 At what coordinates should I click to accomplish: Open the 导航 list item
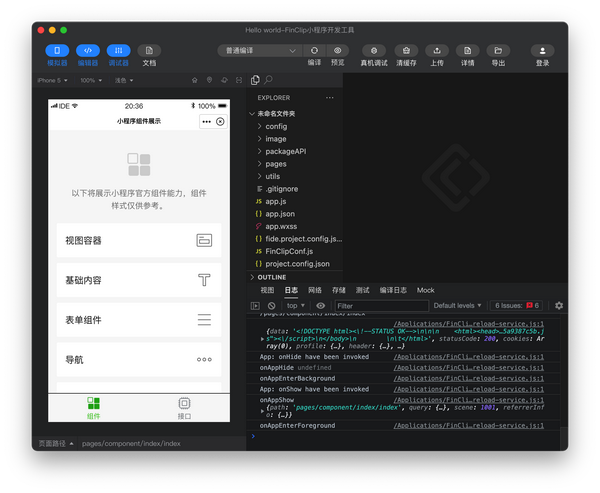tap(139, 360)
